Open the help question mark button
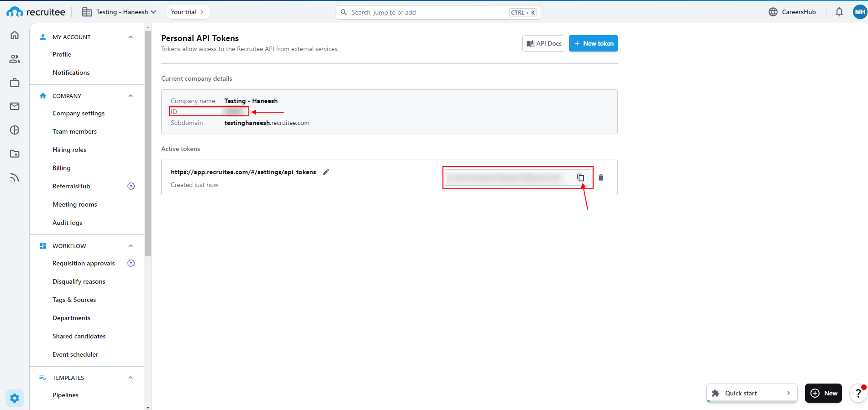868x410 pixels. coord(858,393)
